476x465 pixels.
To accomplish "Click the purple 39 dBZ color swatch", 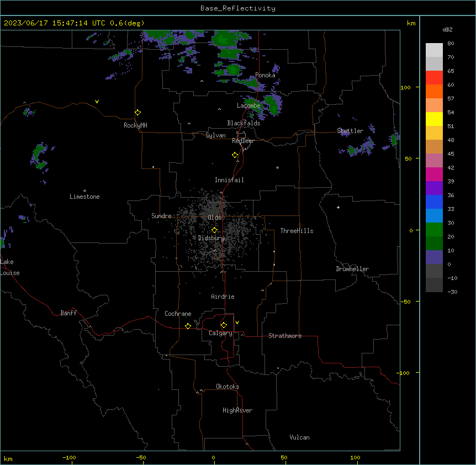I will tap(434, 188).
